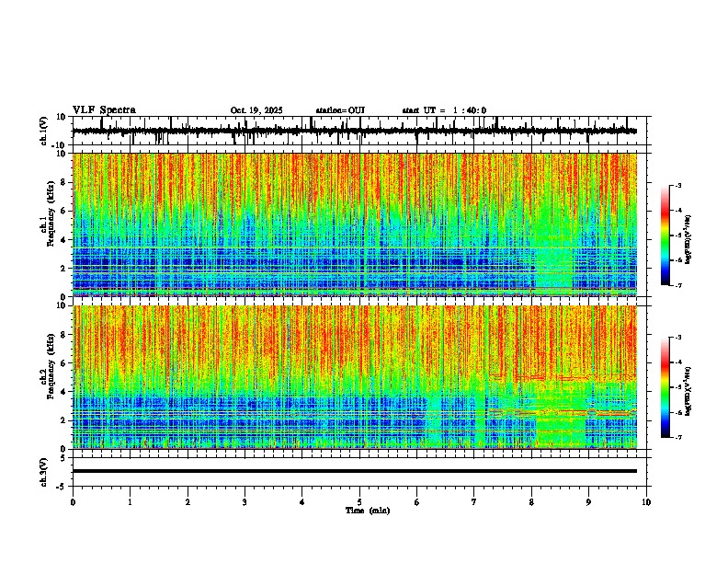Click the ch.2 spectrogram color scale bar
Viewport: 728px width, 563px height.
coord(665,387)
